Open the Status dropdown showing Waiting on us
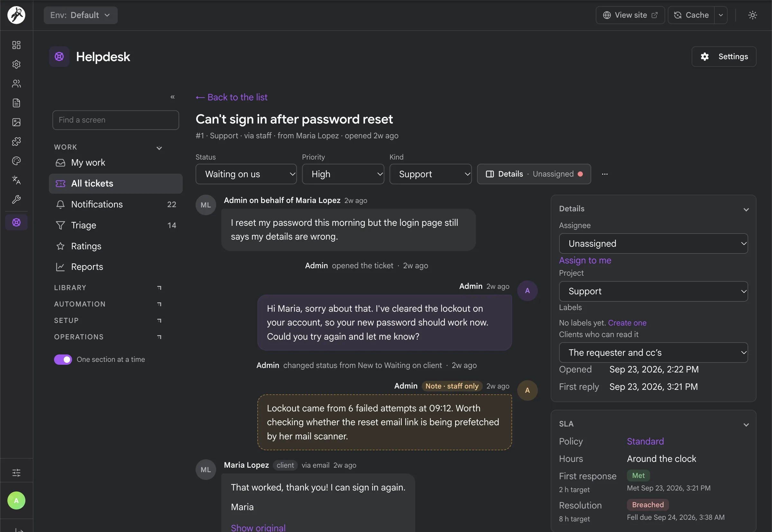 click(246, 174)
